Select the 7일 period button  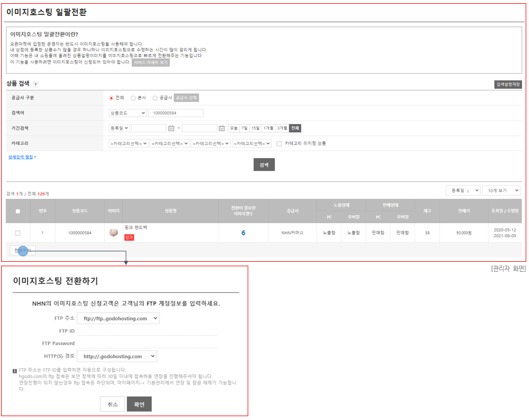(244, 128)
